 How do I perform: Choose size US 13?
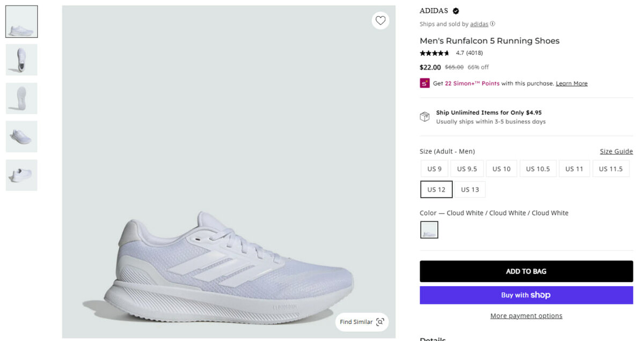(470, 189)
